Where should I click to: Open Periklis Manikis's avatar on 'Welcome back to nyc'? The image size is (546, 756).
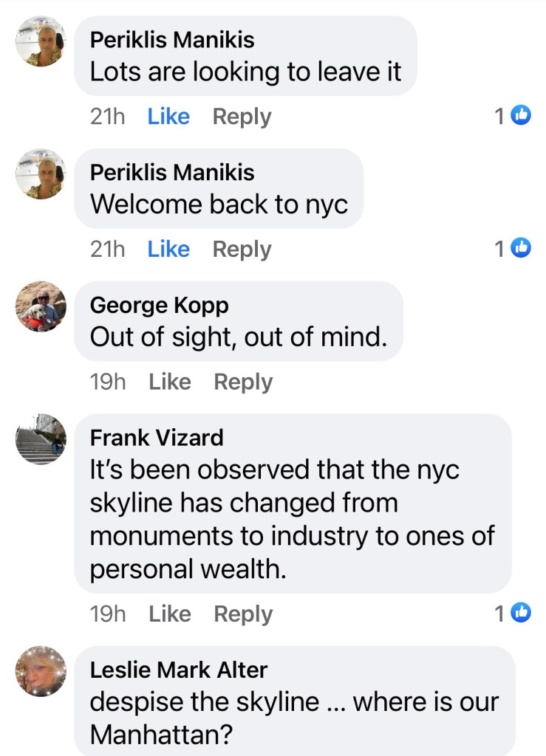[41, 173]
